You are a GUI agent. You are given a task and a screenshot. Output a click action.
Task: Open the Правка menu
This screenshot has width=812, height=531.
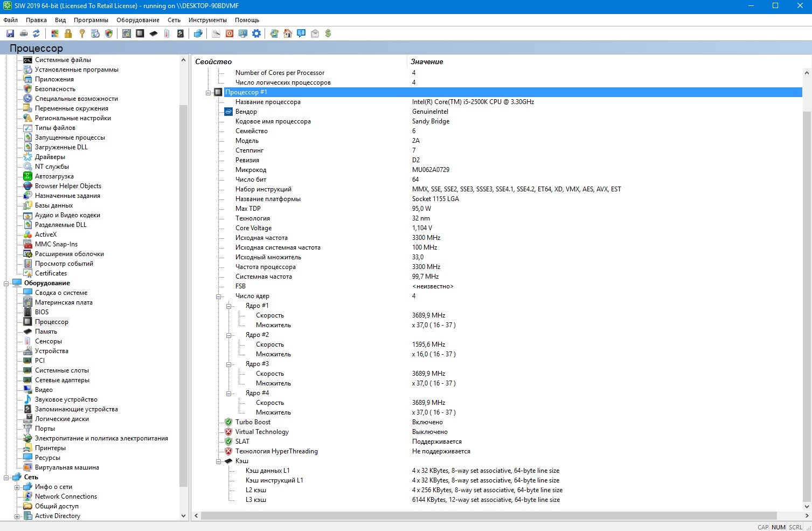pyautogui.click(x=36, y=20)
